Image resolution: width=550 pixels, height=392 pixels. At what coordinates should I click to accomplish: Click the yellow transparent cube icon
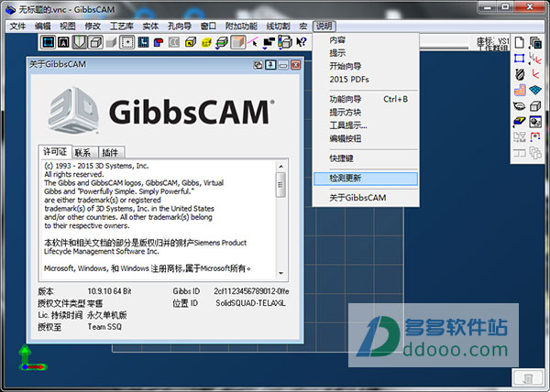(x=206, y=42)
